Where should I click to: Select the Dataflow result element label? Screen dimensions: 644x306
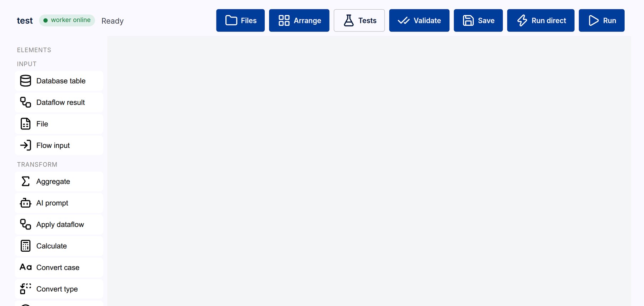pyautogui.click(x=60, y=102)
